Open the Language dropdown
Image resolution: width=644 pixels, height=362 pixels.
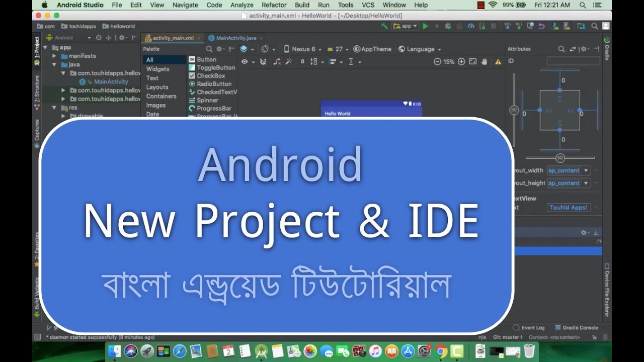click(x=420, y=49)
